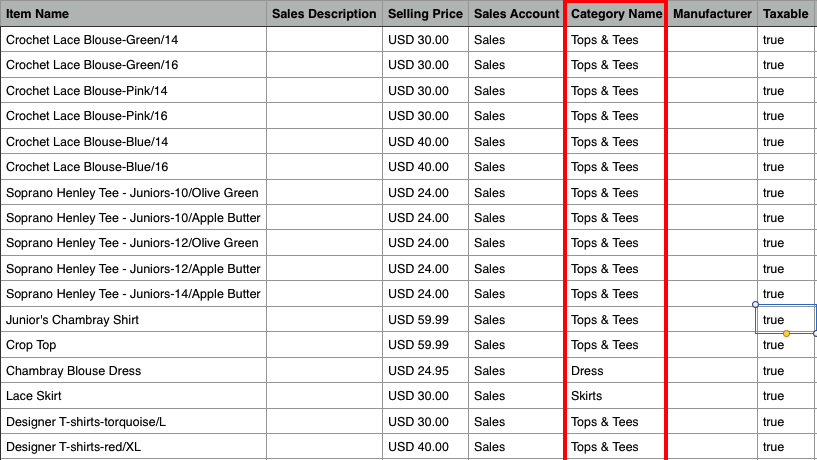Select the Lace Skirt item cell
The height and width of the screenshot is (460, 817).
(133, 396)
